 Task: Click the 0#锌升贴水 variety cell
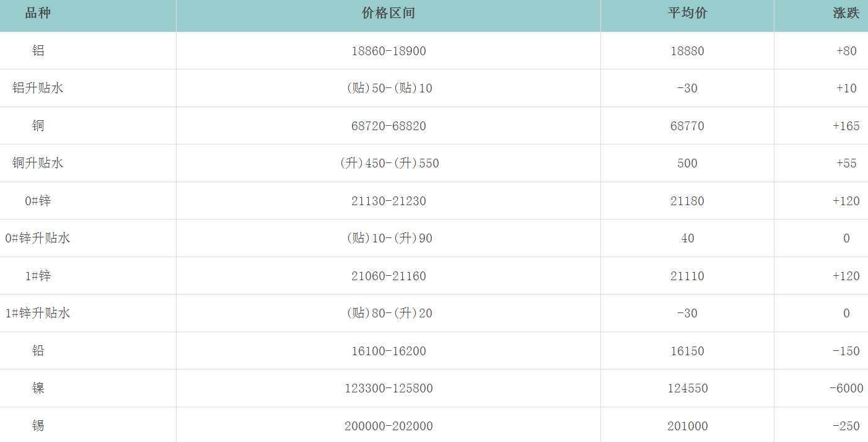(x=38, y=238)
